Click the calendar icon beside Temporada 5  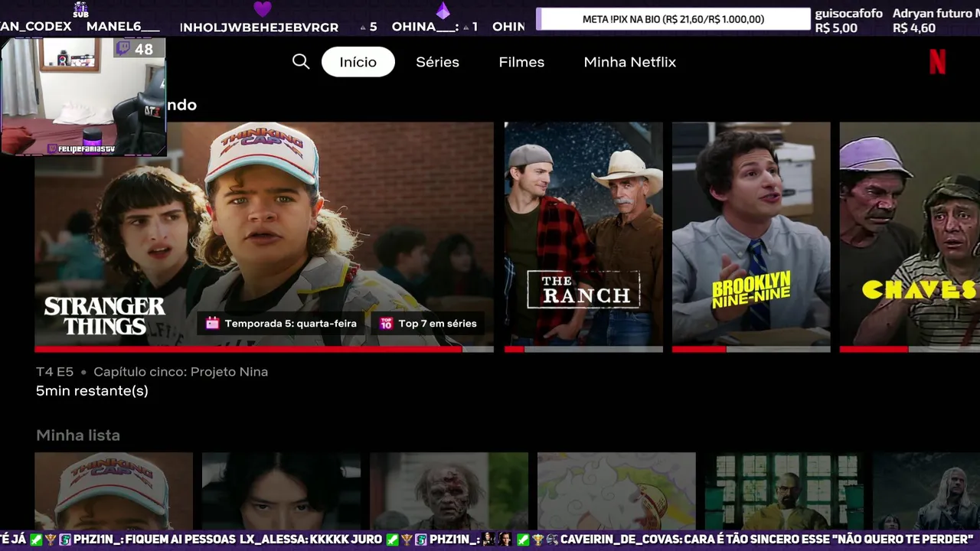[213, 323]
